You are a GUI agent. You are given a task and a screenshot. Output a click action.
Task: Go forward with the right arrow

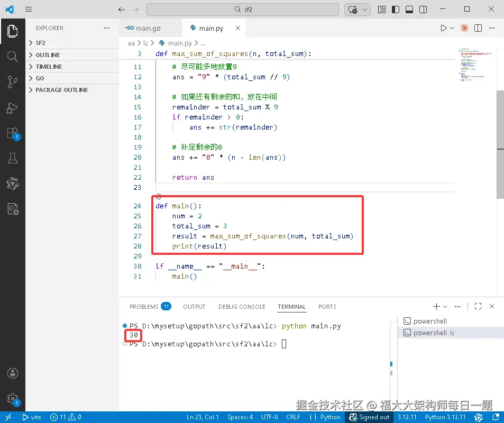pos(135,10)
